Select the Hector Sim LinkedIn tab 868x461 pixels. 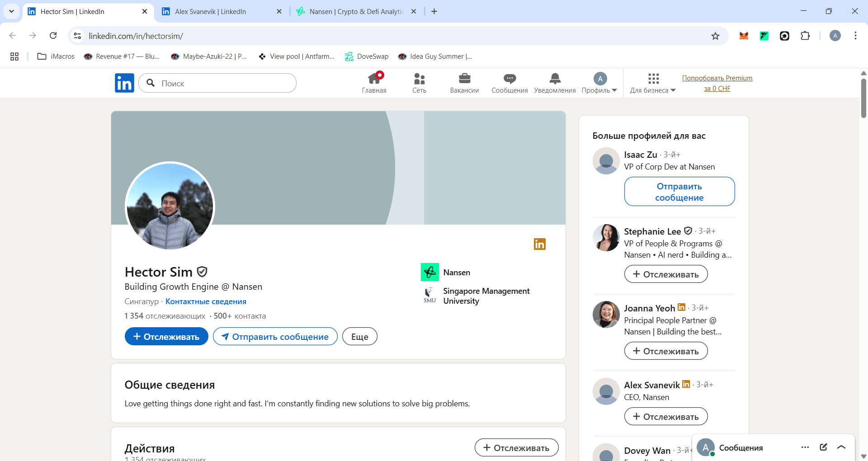pos(88,11)
